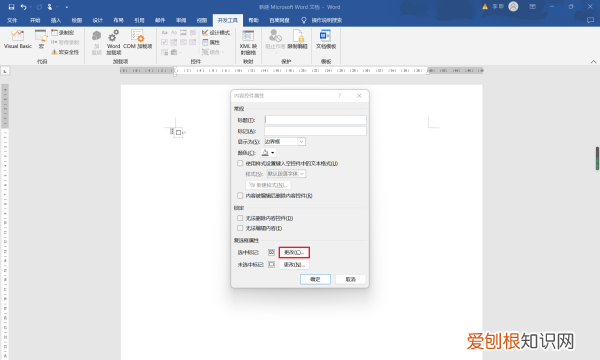The image size is (600, 360).
Task: Insert Picture content control
Action: (183, 33)
